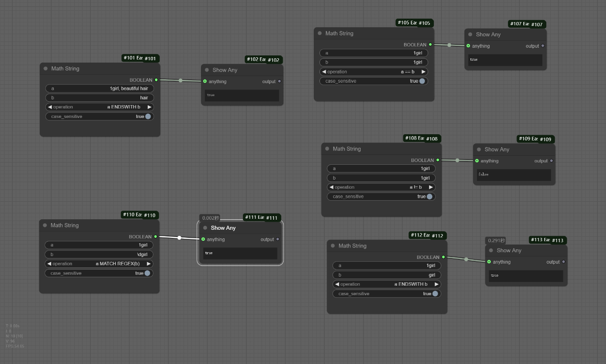Screen dimensions: 606x364
Task: Click BOOLEAN output port of Math String #112
Action: pyautogui.click(x=443, y=257)
